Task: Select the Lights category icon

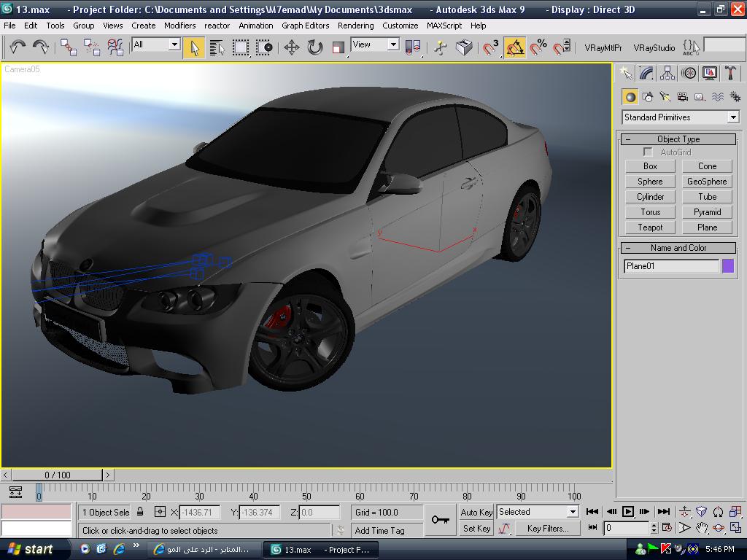Action: (665, 97)
